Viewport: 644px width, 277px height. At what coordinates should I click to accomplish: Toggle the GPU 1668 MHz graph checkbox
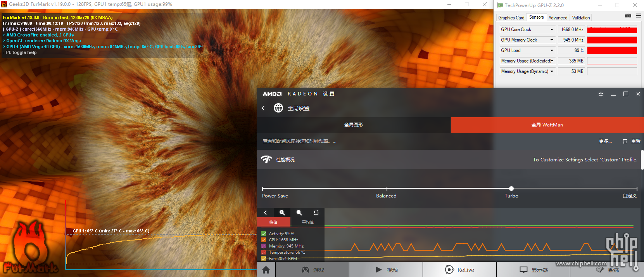coord(264,240)
